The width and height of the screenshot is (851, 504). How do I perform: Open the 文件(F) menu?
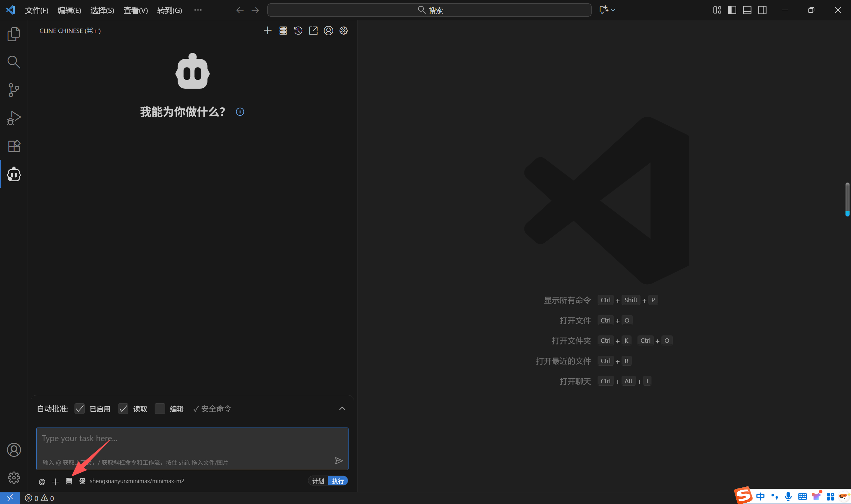click(36, 10)
